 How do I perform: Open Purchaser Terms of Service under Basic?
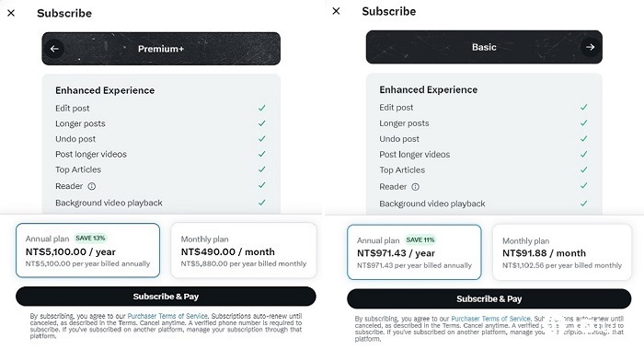(x=490, y=319)
